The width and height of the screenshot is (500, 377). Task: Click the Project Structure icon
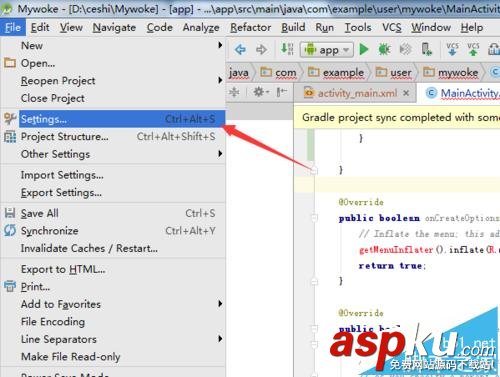click(10, 137)
